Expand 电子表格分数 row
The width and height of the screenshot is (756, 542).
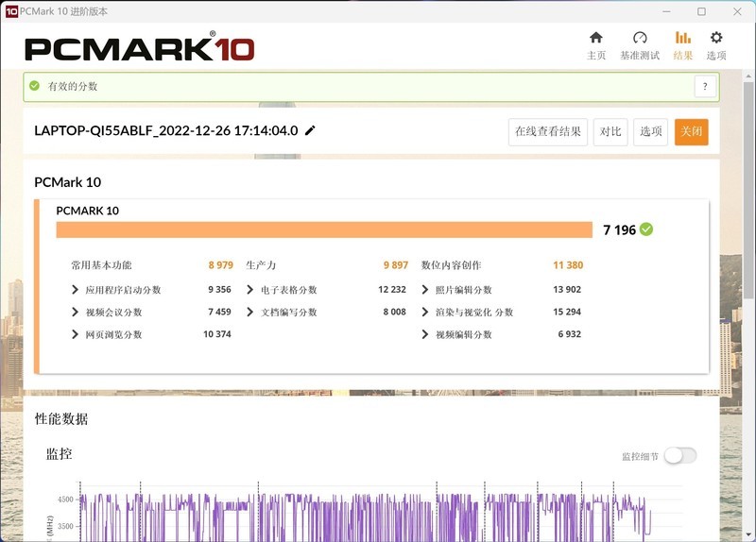(249, 290)
